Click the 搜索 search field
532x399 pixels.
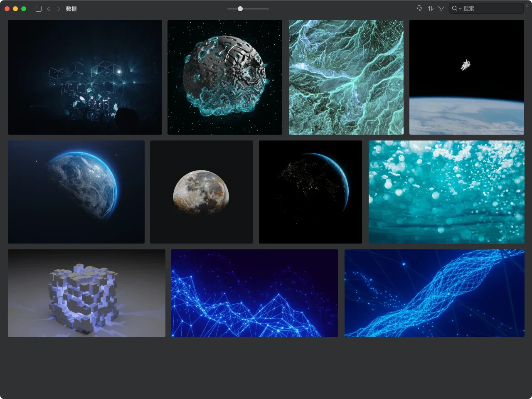click(x=486, y=8)
